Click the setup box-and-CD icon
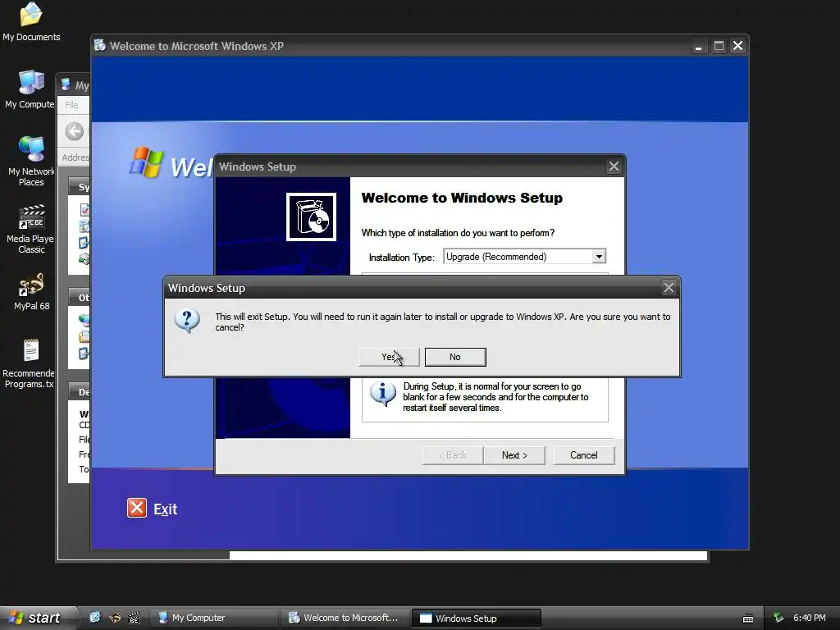840x630 pixels. point(311,217)
